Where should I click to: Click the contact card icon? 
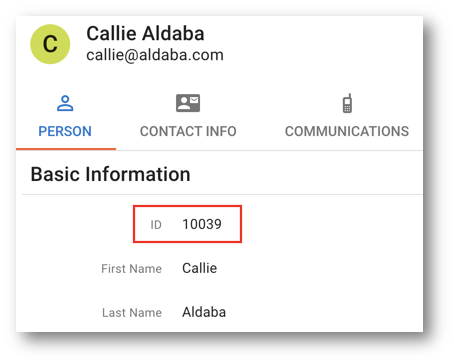pos(188,103)
